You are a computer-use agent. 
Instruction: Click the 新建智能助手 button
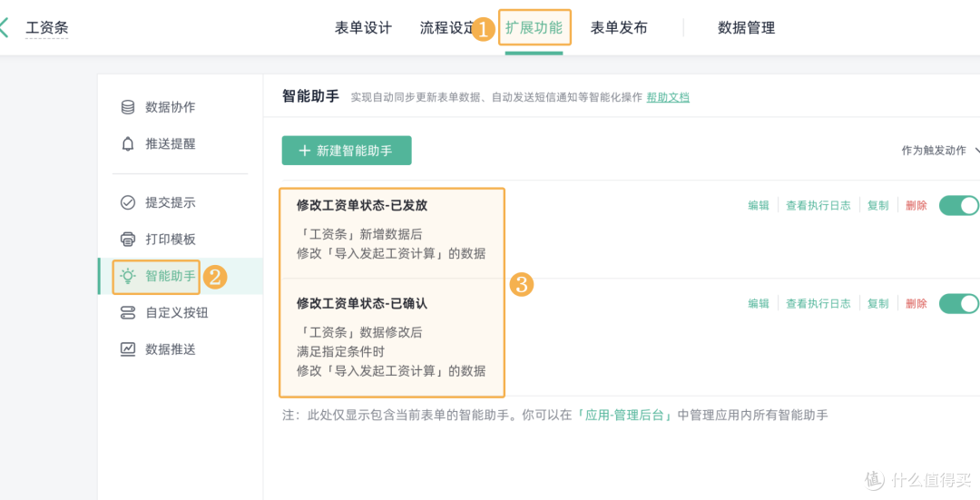click(347, 151)
